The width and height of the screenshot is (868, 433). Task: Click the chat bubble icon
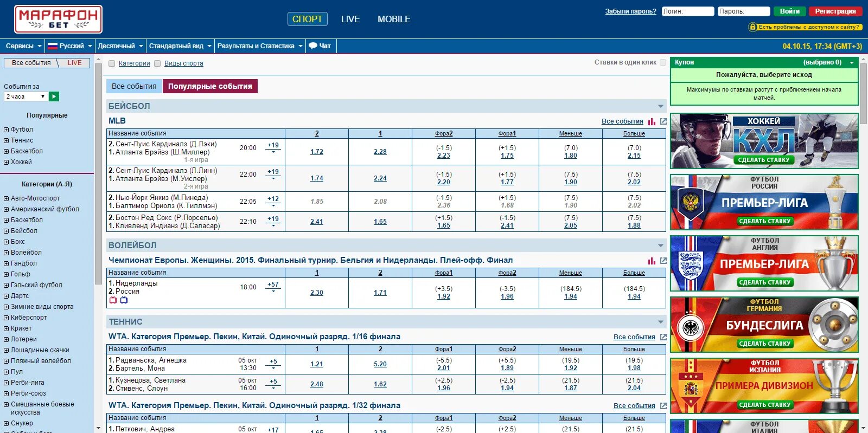(x=313, y=46)
